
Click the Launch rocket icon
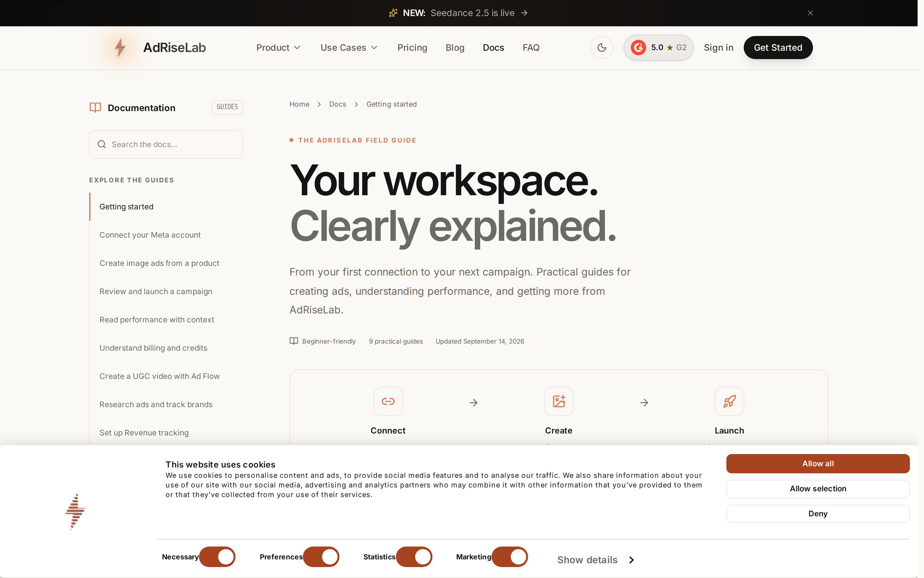coord(729,401)
